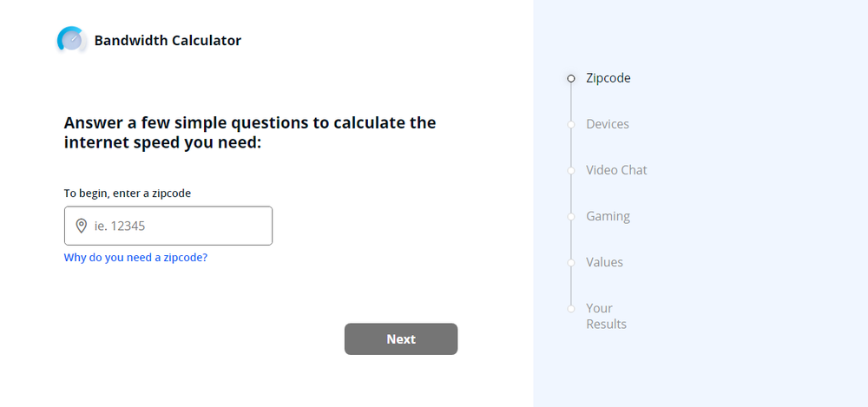Image resolution: width=868 pixels, height=407 pixels.
Task: Click the "To begin, enter a zipcode" label
Action: tap(128, 193)
